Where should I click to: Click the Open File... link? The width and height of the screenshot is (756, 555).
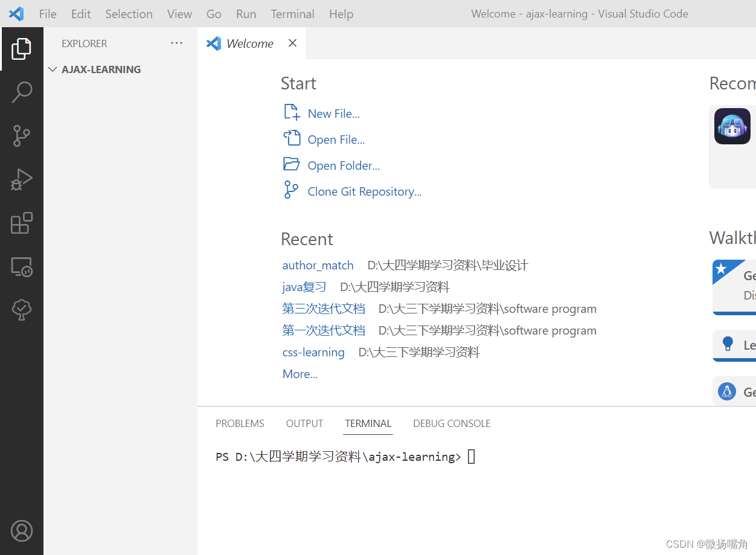(x=336, y=140)
